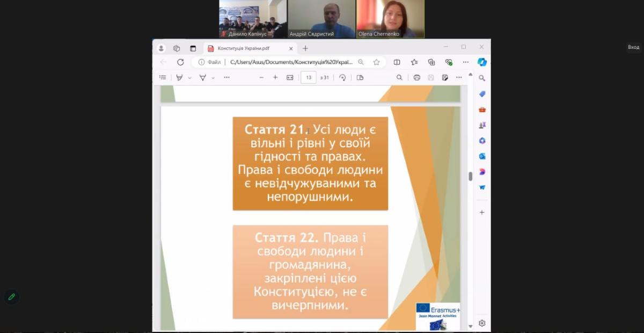The height and width of the screenshot is (333, 644).
Task: Select Данило Капінус video thumbnail
Action: pyautogui.click(x=253, y=19)
